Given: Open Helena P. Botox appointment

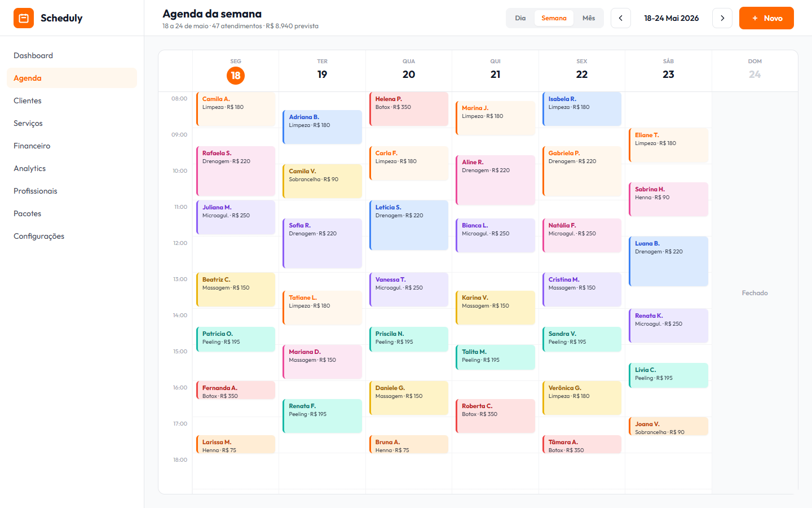Looking at the screenshot, I should (409, 109).
